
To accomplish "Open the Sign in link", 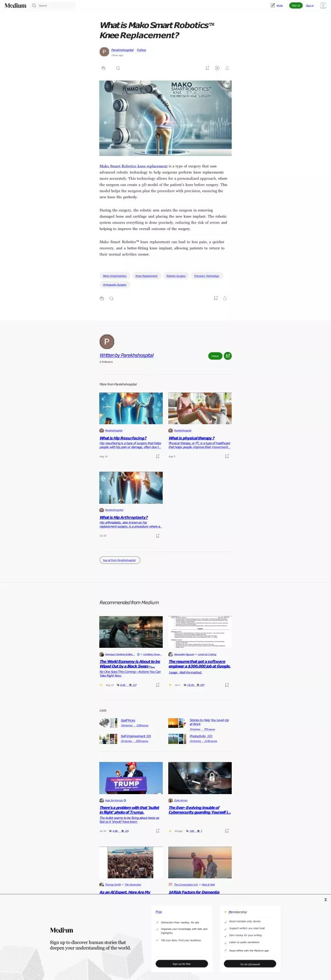I will point(310,6).
